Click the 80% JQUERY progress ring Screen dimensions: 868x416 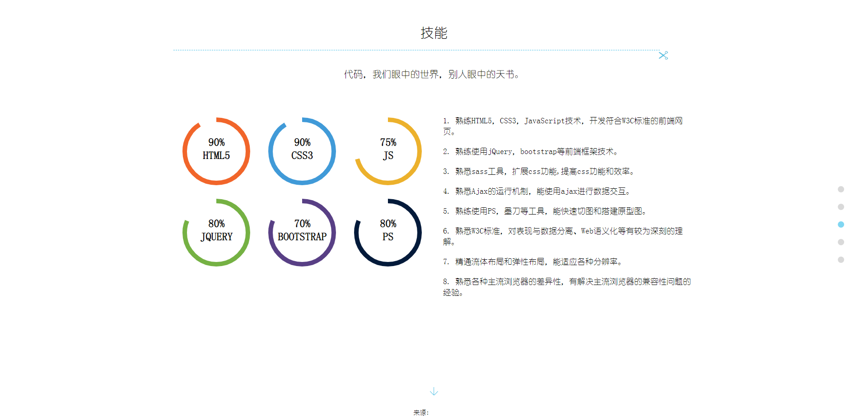pyautogui.click(x=216, y=233)
